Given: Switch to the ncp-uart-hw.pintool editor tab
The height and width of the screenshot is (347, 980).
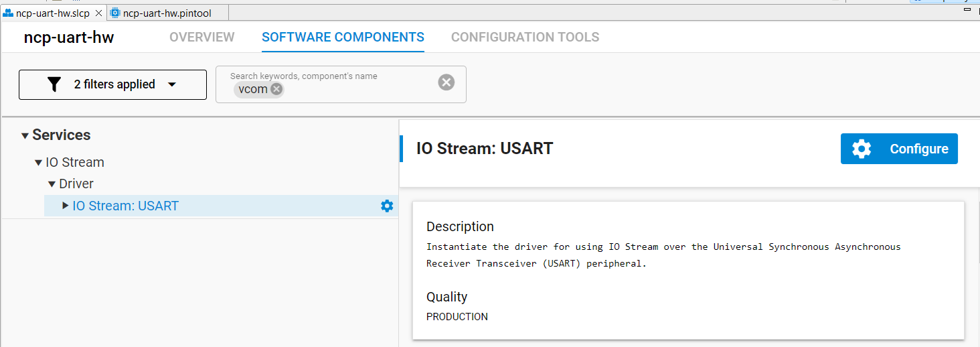Looking at the screenshot, I should coord(167,13).
